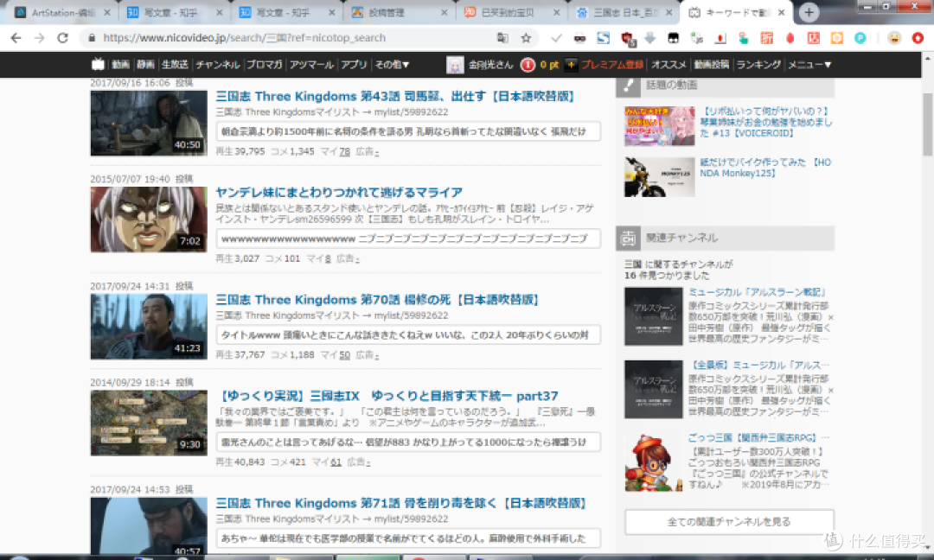Viewport: 934px width, 560px height.
Task: Click the teal P extension icon
Action: click(860, 37)
